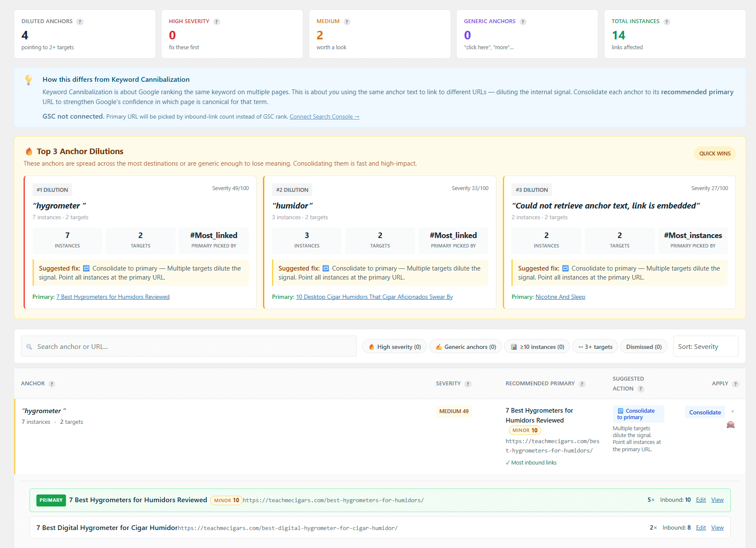This screenshot has width=756, height=548.
Task: Select the Inbound: 8 value text
Action: 676,528
